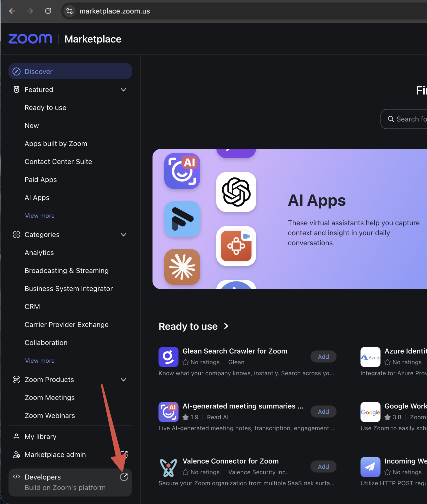This screenshot has height=504, width=427.
Task: Collapse the Featured section chevron
Action: coord(123,90)
